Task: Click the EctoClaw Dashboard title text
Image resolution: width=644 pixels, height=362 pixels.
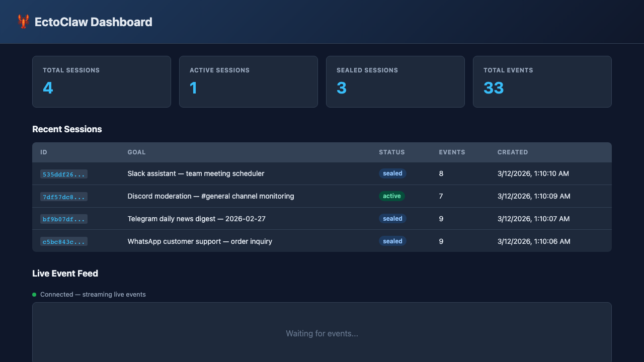Action: click(x=94, y=22)
